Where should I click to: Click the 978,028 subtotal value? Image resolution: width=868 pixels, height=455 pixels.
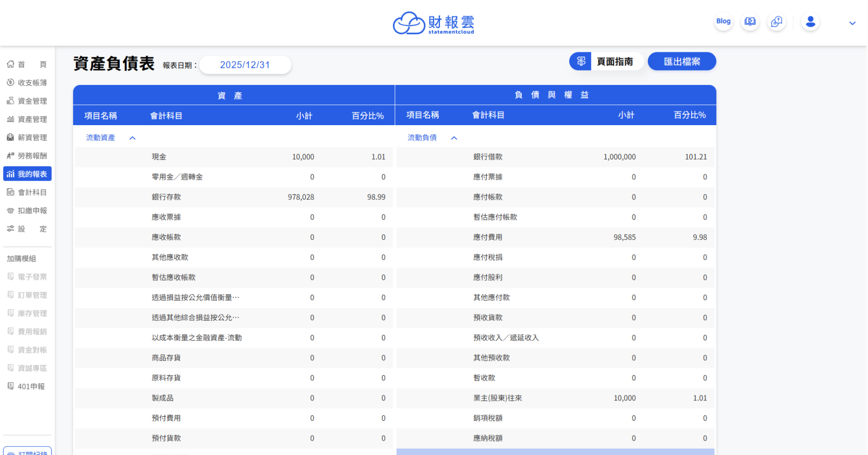point(301,197)
